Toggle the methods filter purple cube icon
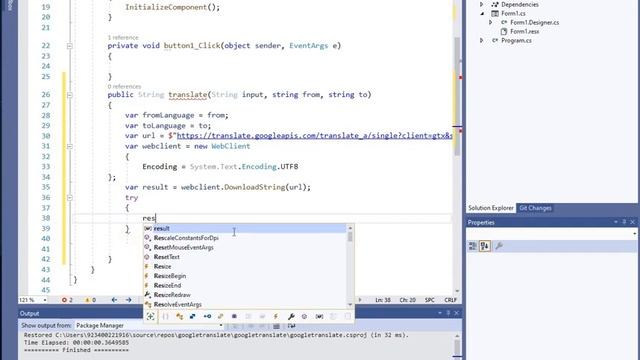 tap(234, 316)
